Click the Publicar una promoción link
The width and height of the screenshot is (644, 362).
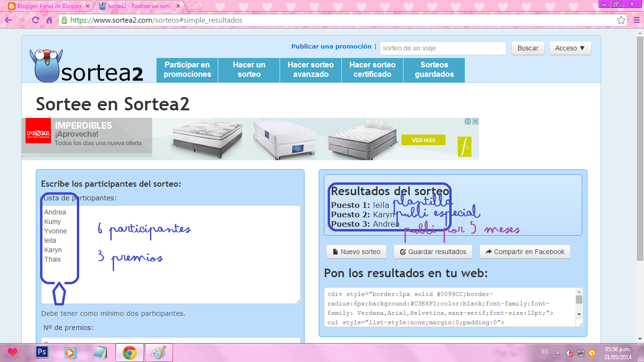[331, 46]
